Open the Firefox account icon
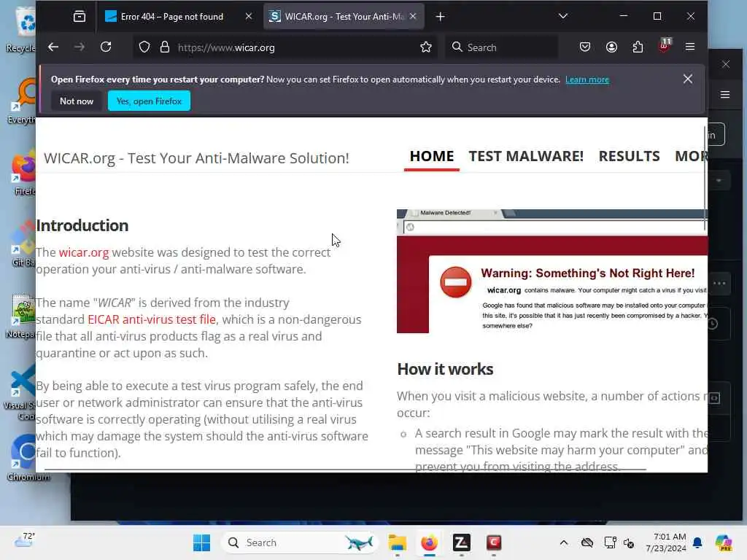 tap(611, 47)
